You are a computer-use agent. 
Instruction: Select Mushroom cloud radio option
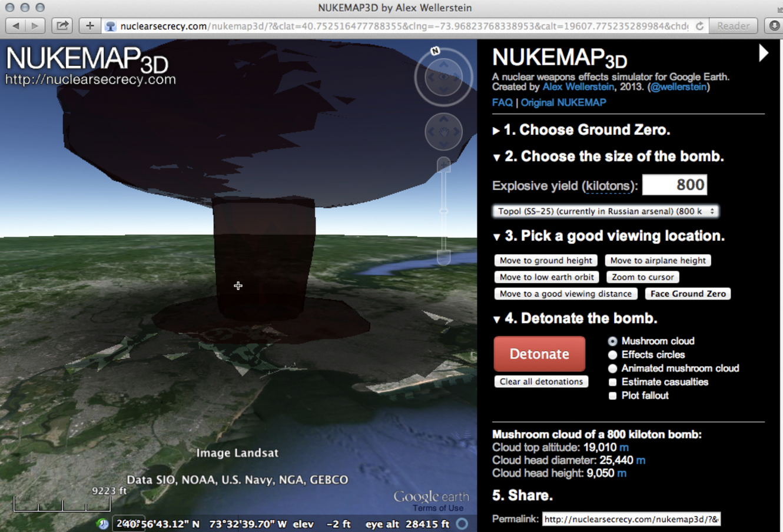pyautogui.click(x=612, y=341)
